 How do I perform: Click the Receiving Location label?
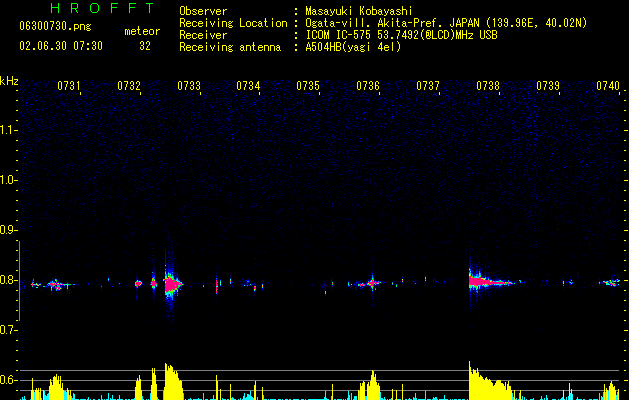pyautogui.click(x=233, y=23)
